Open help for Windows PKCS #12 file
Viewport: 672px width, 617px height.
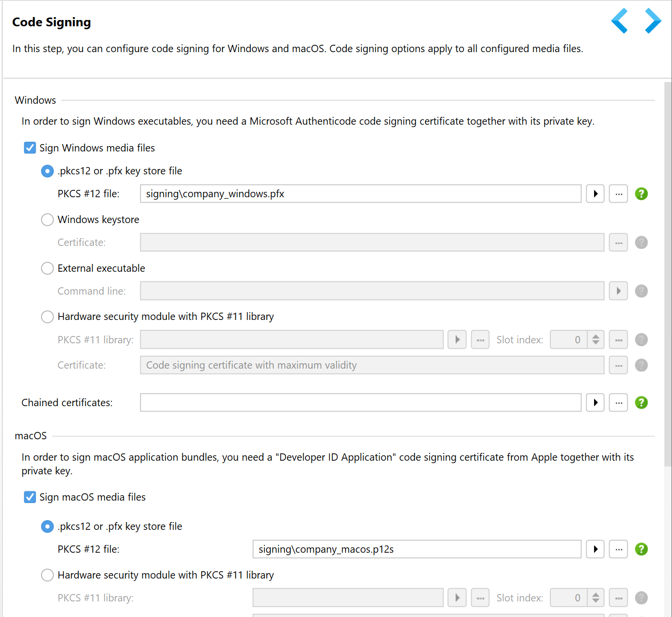[x=641, y=194]
